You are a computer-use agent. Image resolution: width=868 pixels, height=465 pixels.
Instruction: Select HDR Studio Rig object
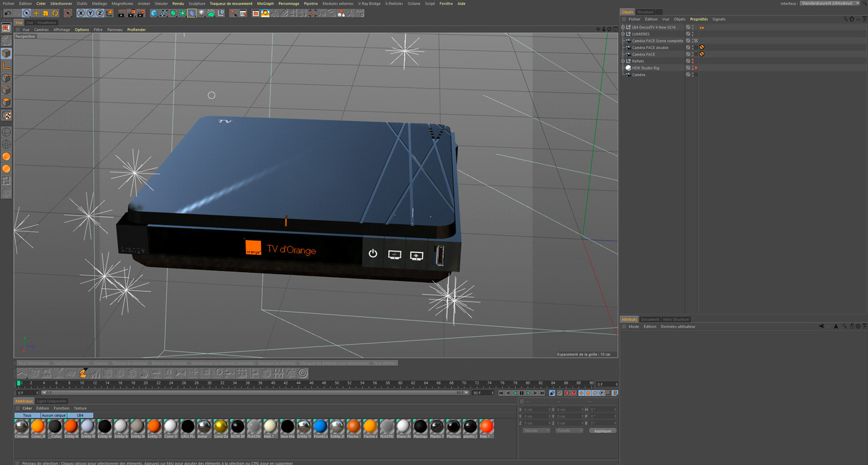tap(645, 68)
